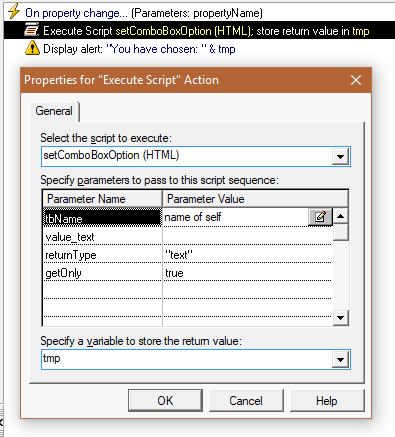The height and width of the screenshot is (437, 395).
Task: Click the Display alert warning icon
Action: [32, 48]
